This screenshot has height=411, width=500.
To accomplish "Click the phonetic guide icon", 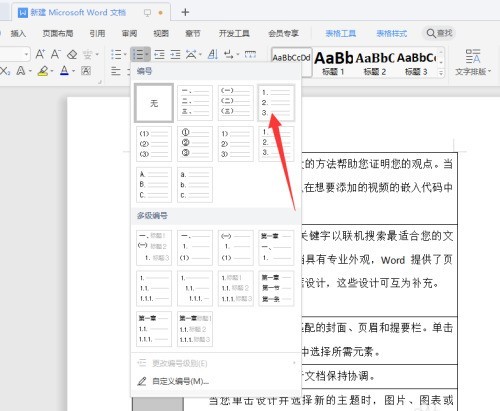I will click(x=87, y=54).
